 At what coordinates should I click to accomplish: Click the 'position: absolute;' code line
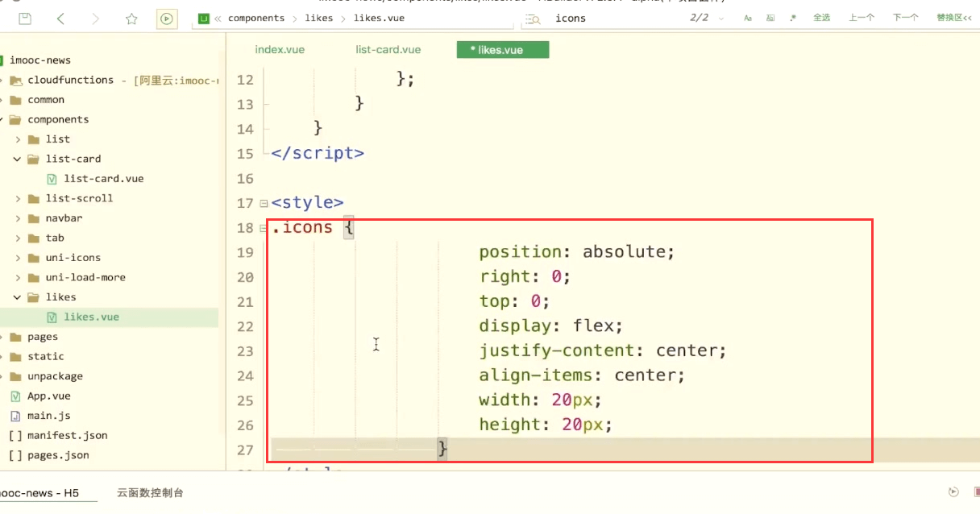pos(577,252)
